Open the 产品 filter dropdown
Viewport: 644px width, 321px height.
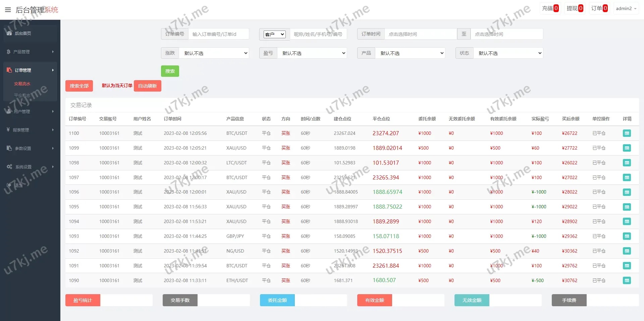[410, 53]
